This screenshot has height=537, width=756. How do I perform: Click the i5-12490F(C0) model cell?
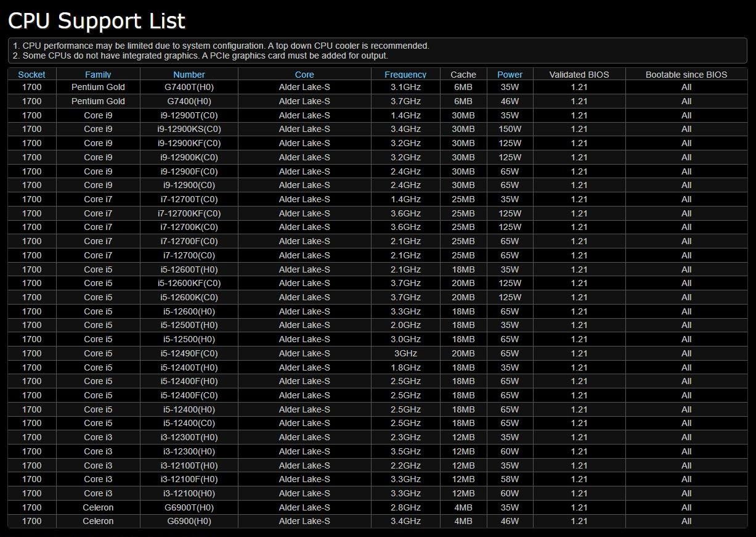point(189,353)
